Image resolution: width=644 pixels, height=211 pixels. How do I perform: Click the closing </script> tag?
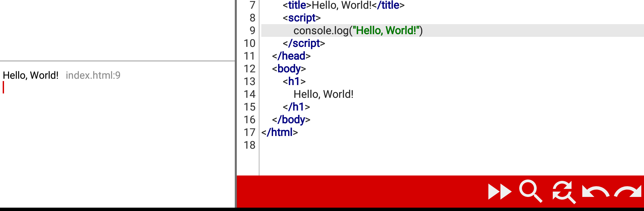(304, 43)
